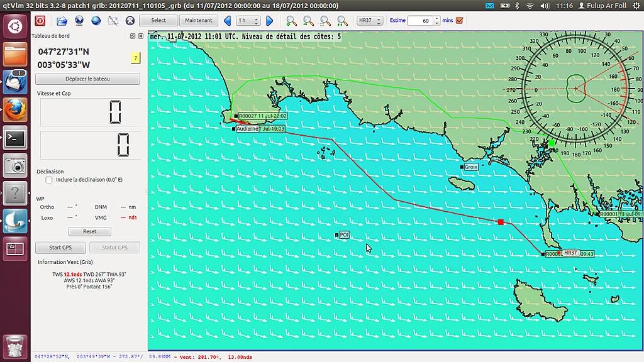Screen dimensions: 644x362
Task: Activate zoom-to-selection magnifier tool
Action: (x=325, y=21)
